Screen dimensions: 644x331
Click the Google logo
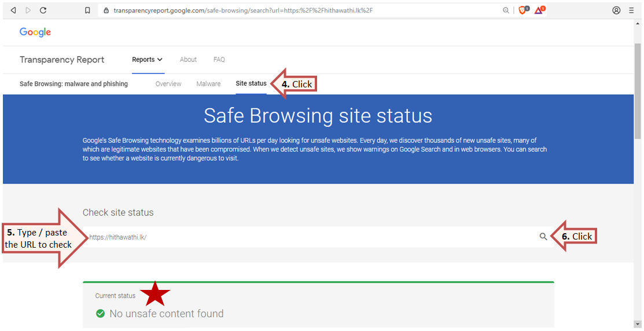35,32
